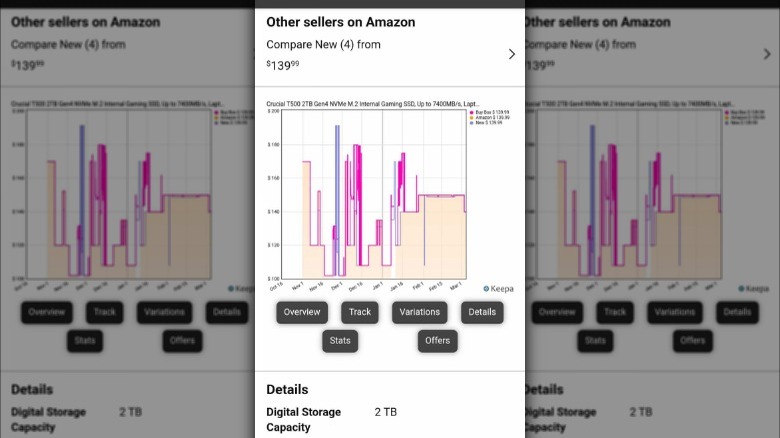The width and height of the screenshot is (780, 438).
Task: Click the Details section heading
Action: (x=287, y=389)
